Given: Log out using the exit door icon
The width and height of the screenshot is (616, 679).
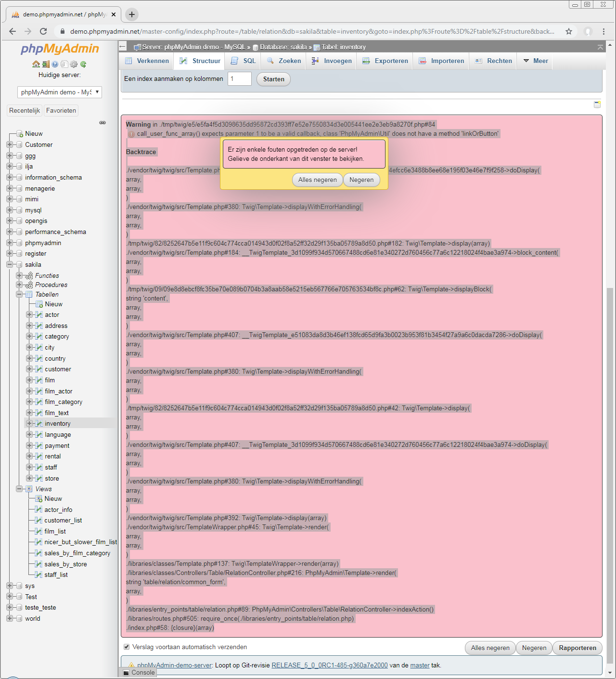Looking at the screenshot, I should (46, 64).
